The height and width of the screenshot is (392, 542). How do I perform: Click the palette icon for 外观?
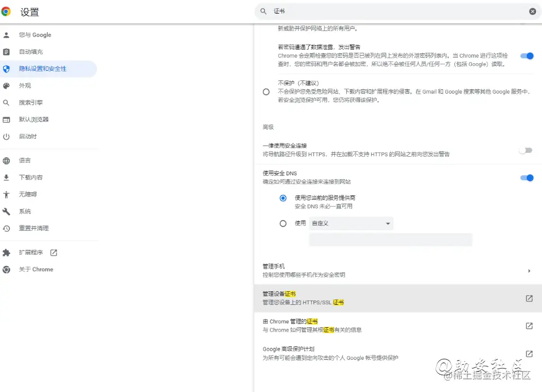point(6,86)
